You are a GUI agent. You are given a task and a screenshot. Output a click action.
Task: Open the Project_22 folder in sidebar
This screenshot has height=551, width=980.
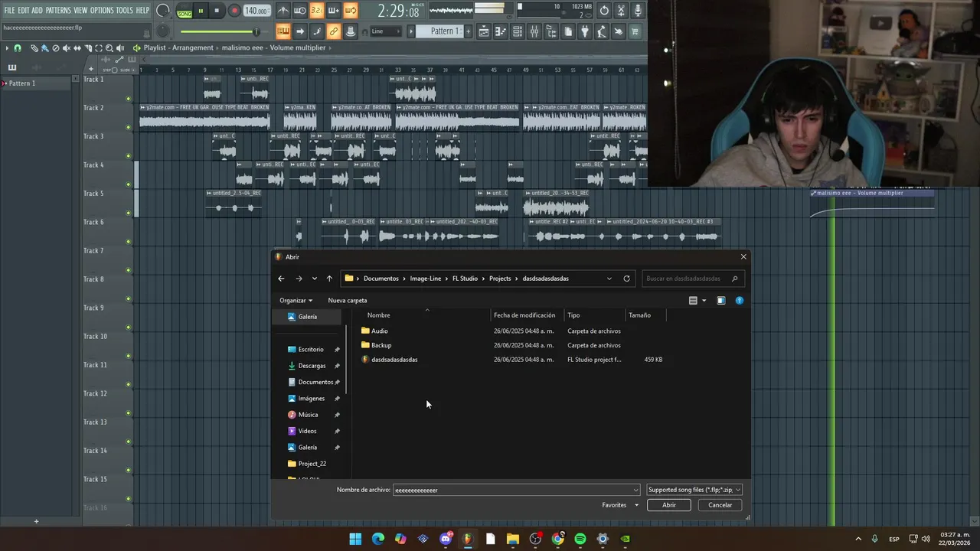point(312,464)
